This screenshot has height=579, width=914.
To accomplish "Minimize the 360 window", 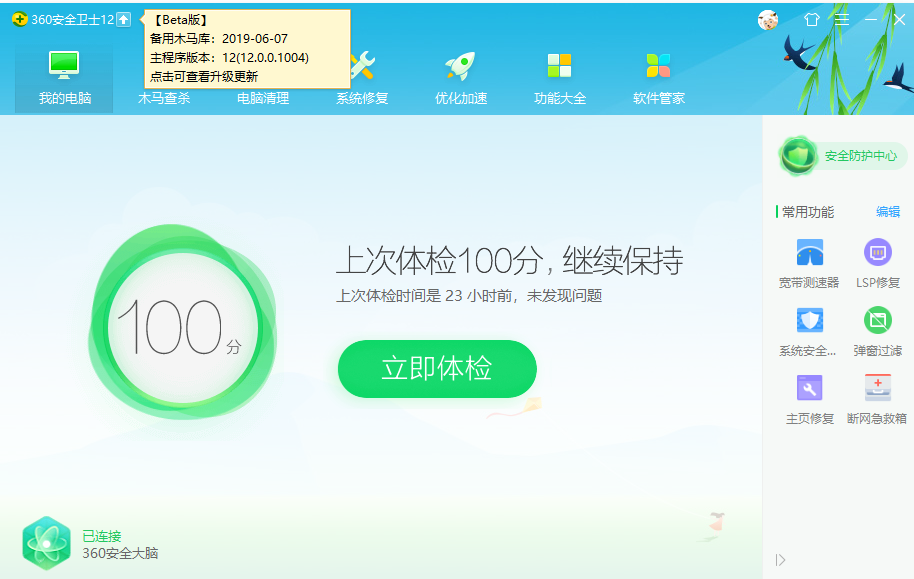I will click(x=871, y=20).
